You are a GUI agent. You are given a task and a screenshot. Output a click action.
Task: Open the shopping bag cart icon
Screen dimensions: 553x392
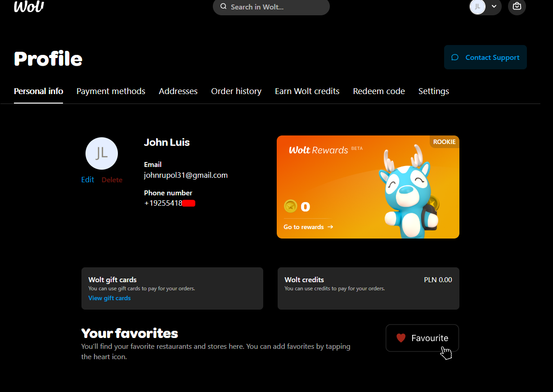[517, 6]
